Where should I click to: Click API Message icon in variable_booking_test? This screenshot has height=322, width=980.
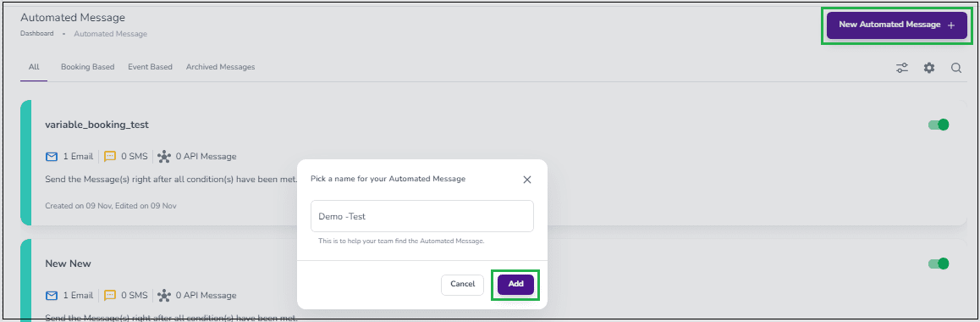[164, 156]
